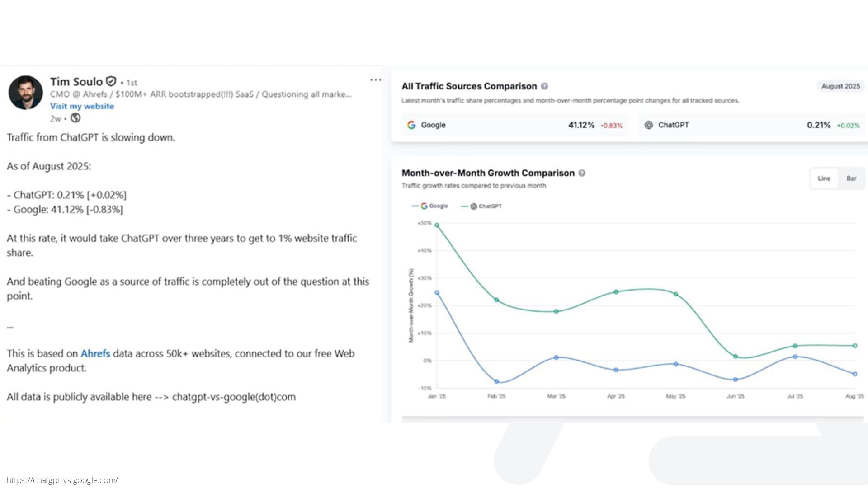Click the globe visibility icon under the name
868x488 pixels.
pos(75,118)
